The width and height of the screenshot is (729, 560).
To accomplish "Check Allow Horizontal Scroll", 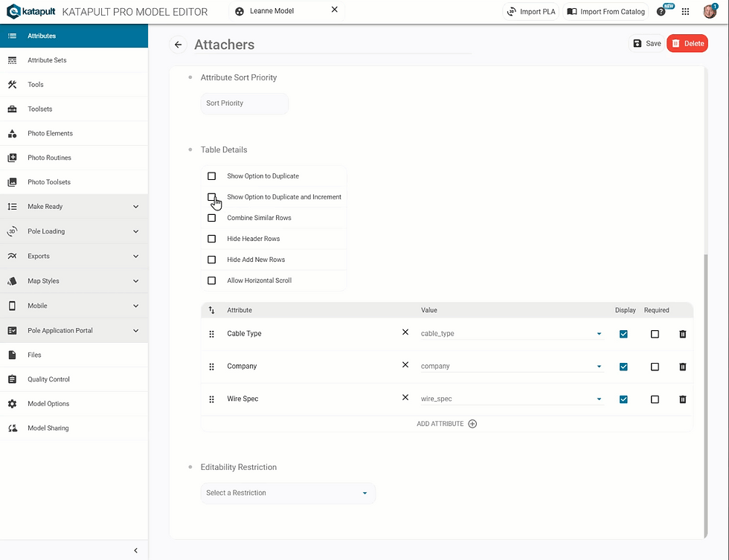I will 211,280.
